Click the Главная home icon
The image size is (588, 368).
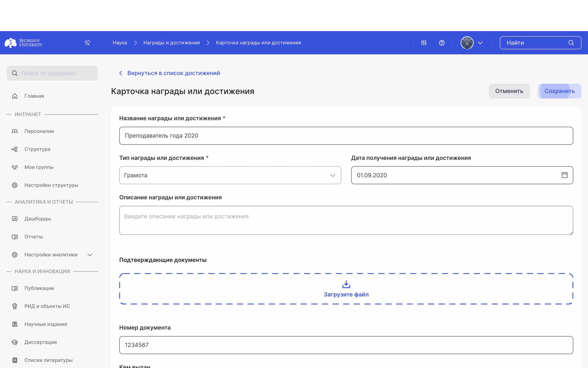(x=14, y=96)
